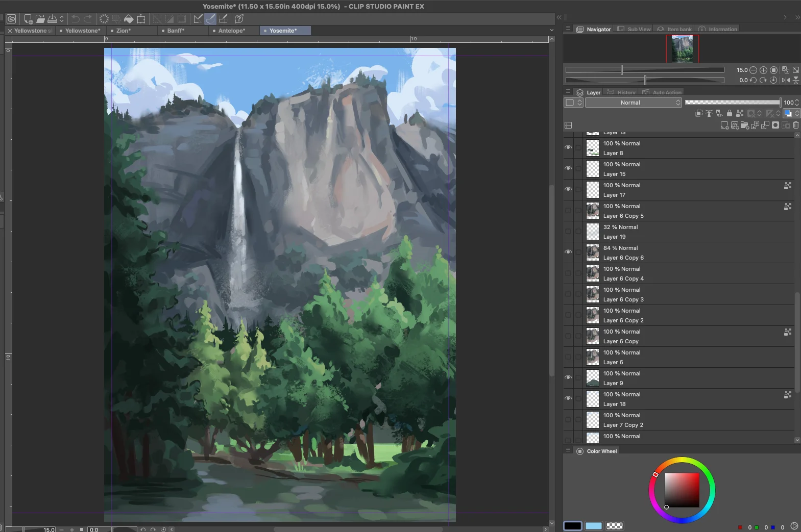Toggle the Snap to Grid icon
This screenshot has width=801, height=532.
tap(223, 19)
